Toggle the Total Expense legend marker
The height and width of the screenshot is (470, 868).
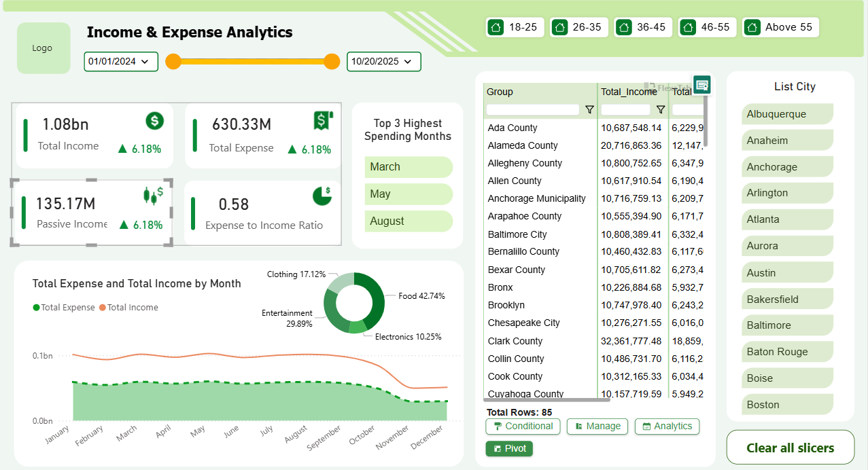(36, 308)
